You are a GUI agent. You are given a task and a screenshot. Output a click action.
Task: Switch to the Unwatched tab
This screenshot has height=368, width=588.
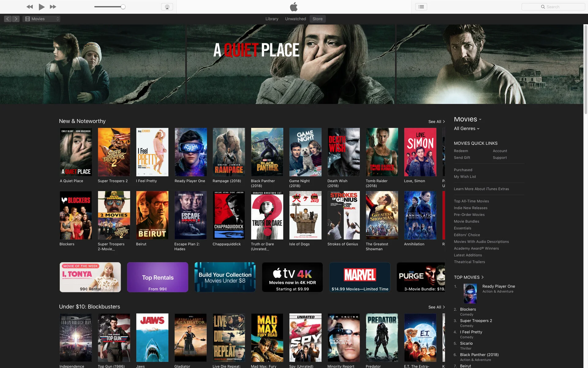point(295,19)
